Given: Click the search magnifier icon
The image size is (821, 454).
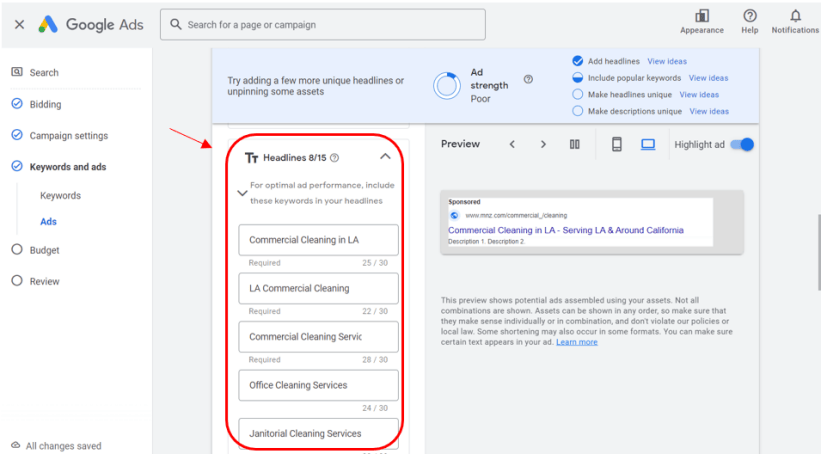Looking at the screenshot, I should pos(176,25).
